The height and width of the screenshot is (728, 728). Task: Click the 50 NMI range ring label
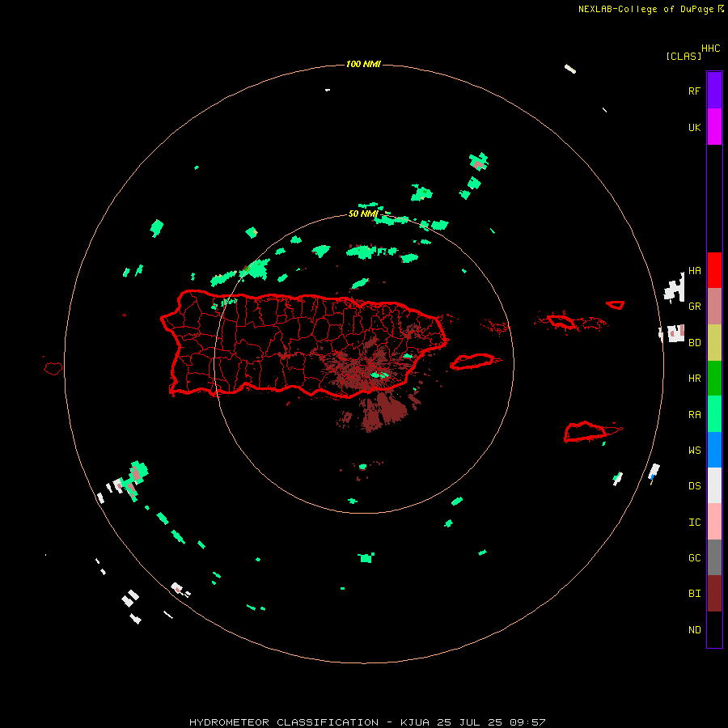[x=363, y=214]
